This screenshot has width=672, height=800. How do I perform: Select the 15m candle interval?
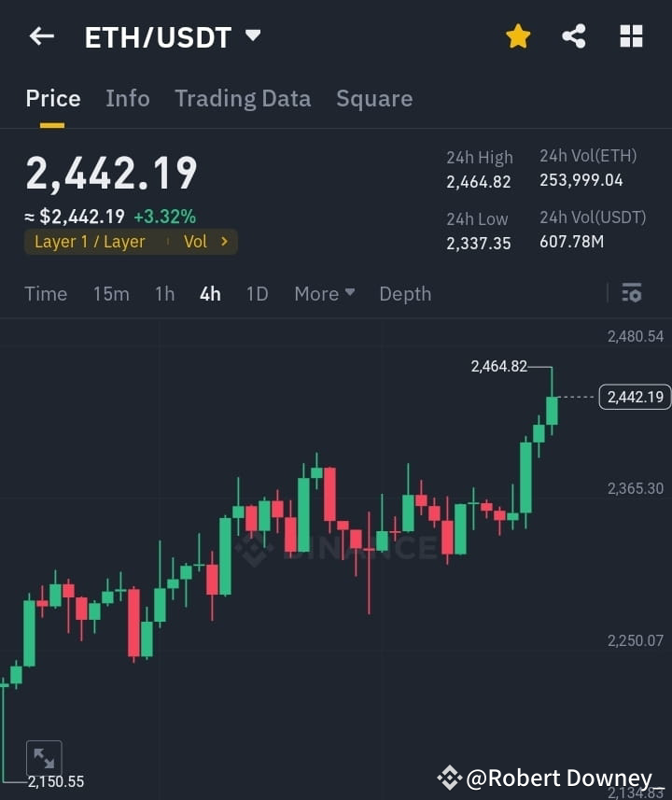pos(111,293)
